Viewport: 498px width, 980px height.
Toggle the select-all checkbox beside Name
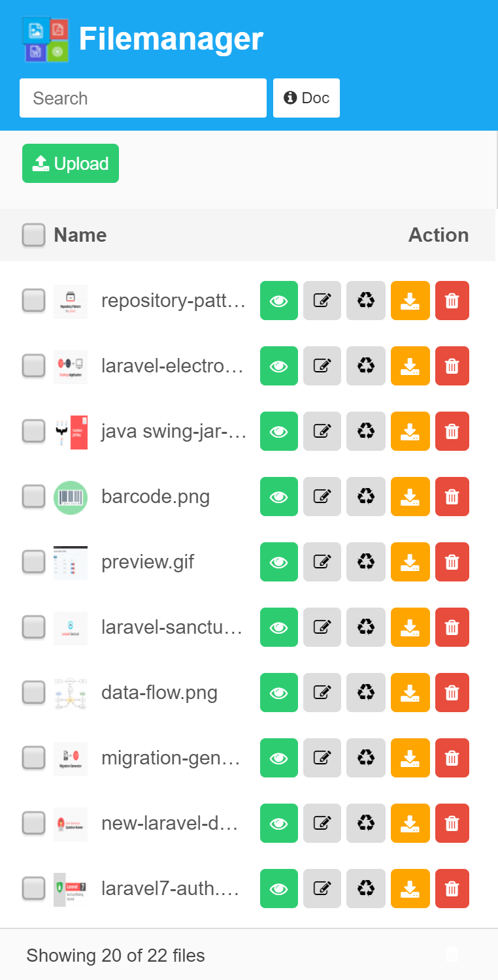(33, 235)
